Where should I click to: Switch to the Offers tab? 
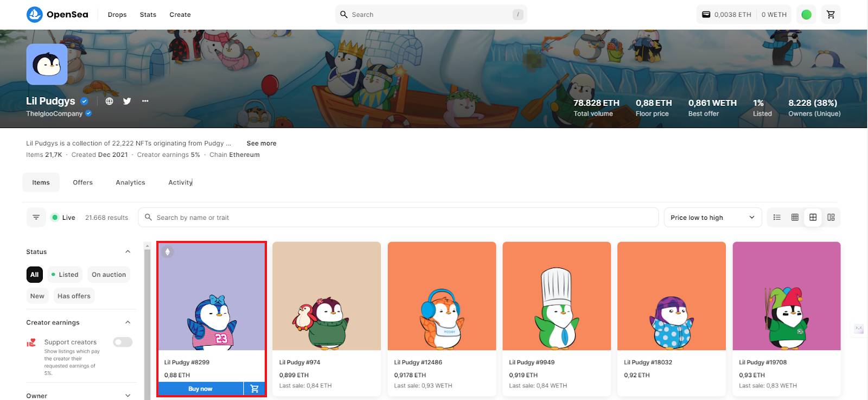click(x=83, y=182)
